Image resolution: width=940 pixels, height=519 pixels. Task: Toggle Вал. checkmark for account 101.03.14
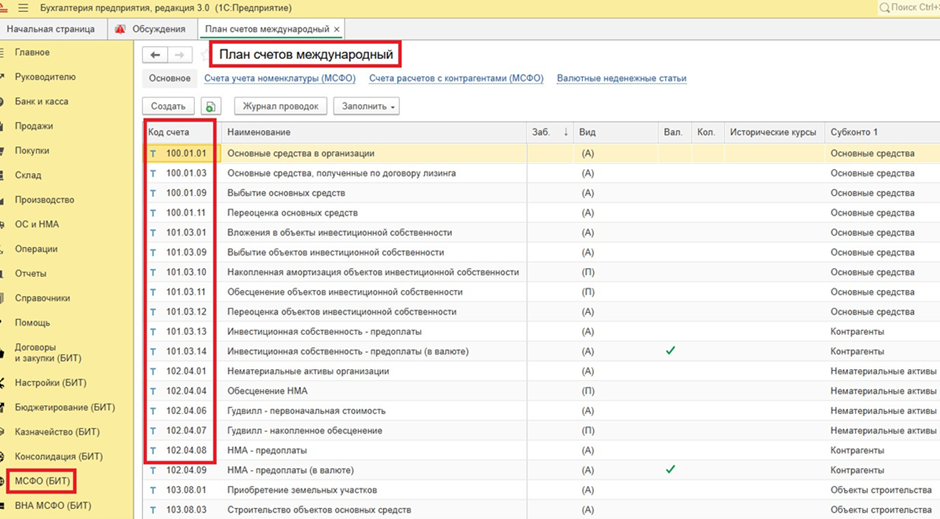point(670,351)
